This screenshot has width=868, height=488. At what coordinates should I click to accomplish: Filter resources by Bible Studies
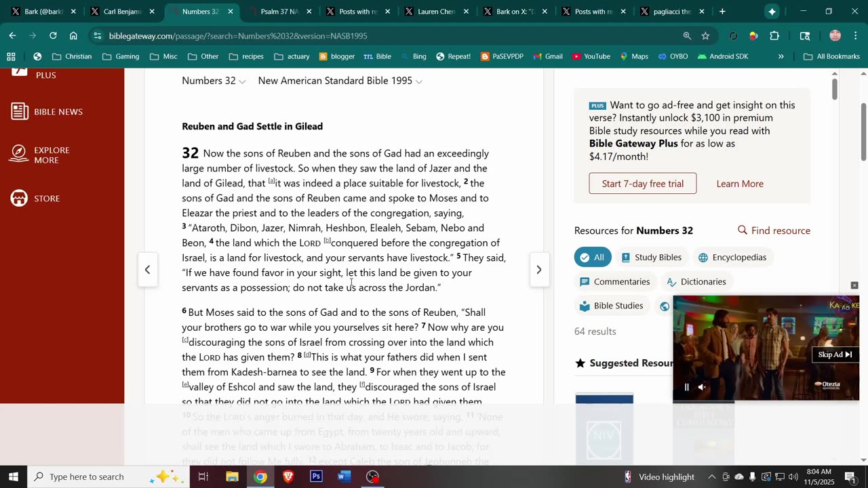tap(611, 306)
